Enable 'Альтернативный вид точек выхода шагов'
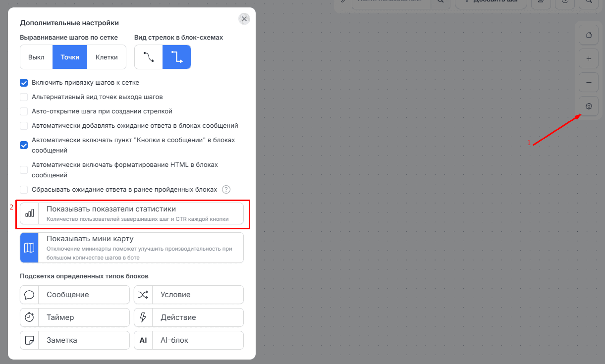 click(24, 97)
